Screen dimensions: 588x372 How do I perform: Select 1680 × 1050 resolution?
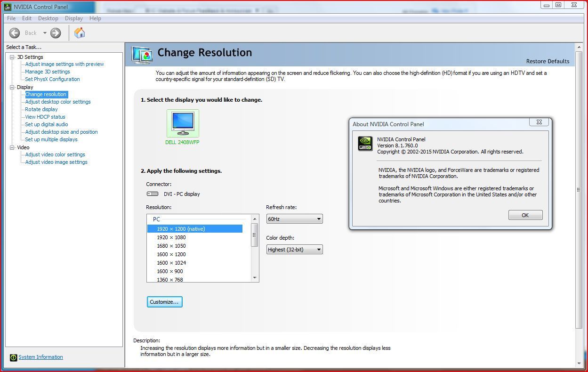(x=171, y=246)
